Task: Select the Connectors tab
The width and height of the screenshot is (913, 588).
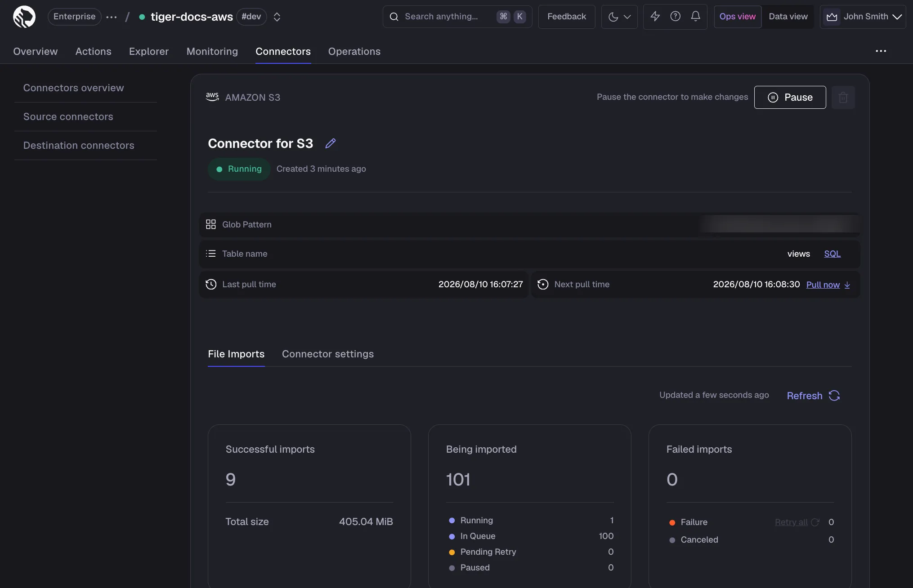Action: point(283,52)
